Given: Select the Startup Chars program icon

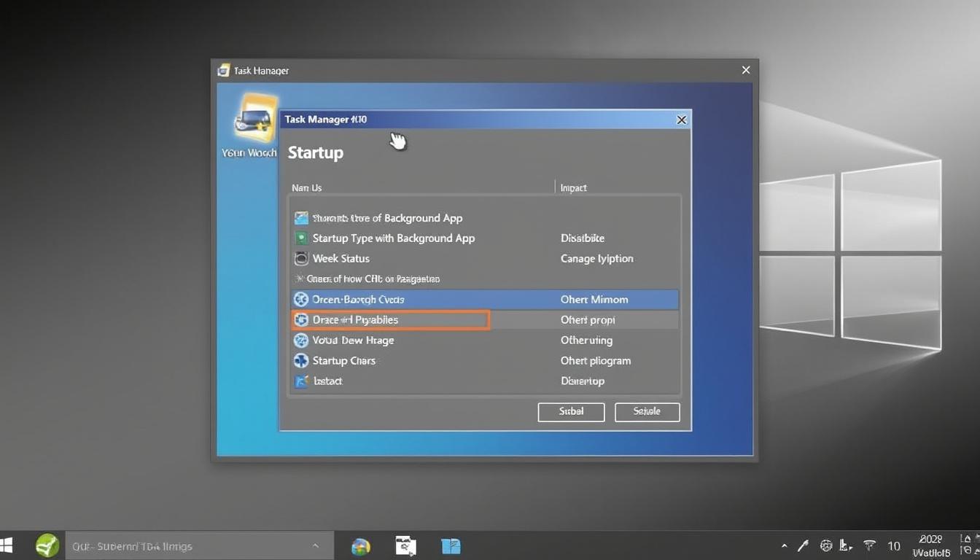Looking at the screenshot, I should 301,360.
